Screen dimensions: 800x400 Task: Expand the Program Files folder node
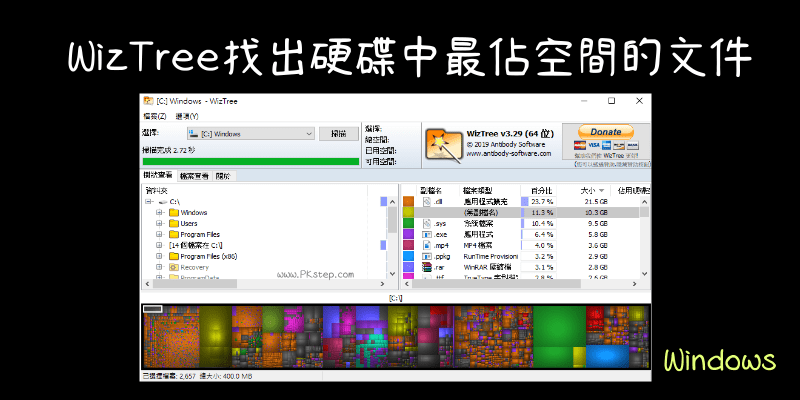159,235
